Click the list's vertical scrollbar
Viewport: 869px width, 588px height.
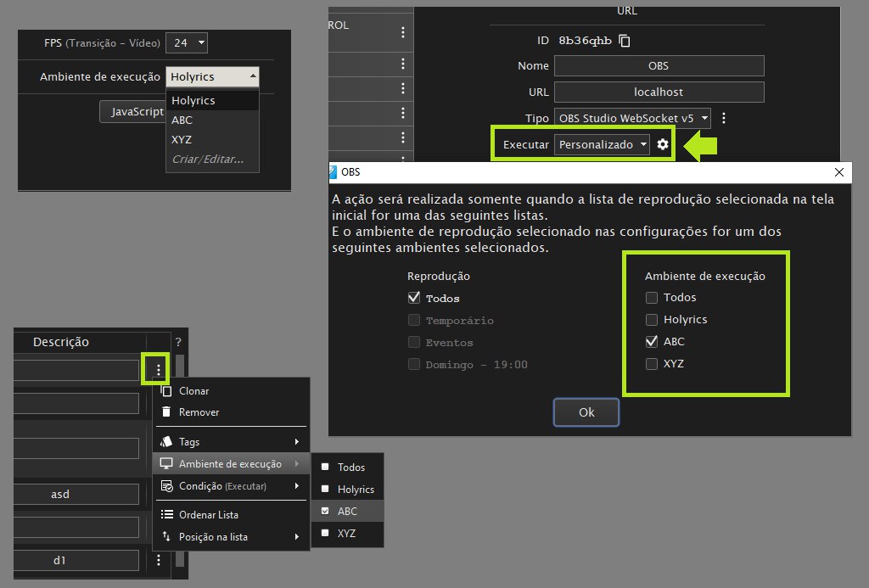(x=180, y=460)
